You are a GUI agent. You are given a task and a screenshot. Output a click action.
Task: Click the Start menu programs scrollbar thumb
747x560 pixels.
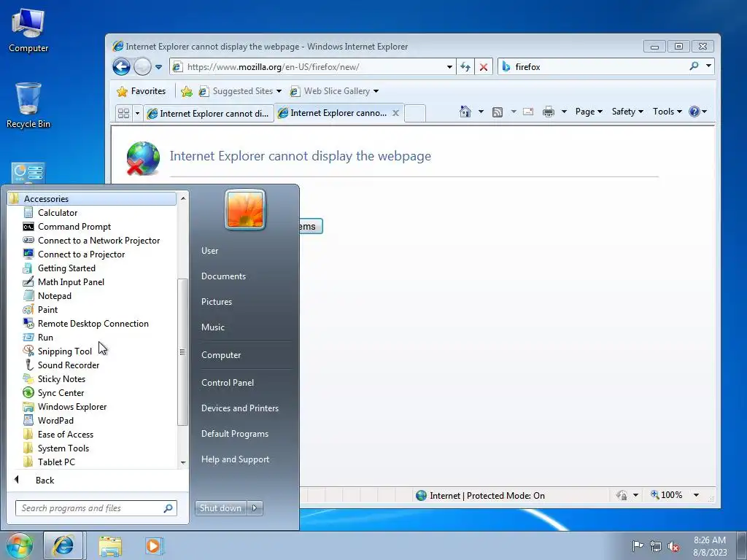pos(182,352)
